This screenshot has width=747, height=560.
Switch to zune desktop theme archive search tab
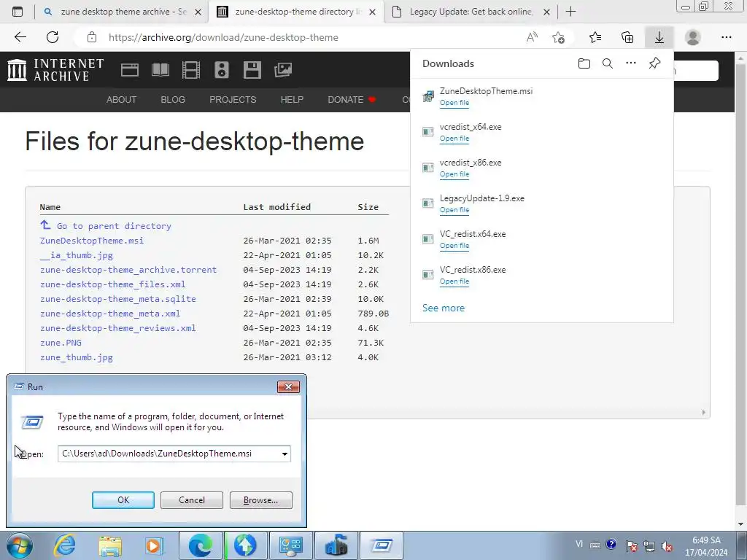pyautogui.click(x=124, y=12)
